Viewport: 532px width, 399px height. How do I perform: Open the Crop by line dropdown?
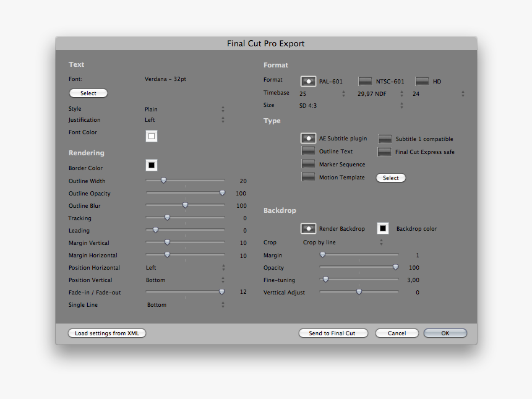point(343,242)
